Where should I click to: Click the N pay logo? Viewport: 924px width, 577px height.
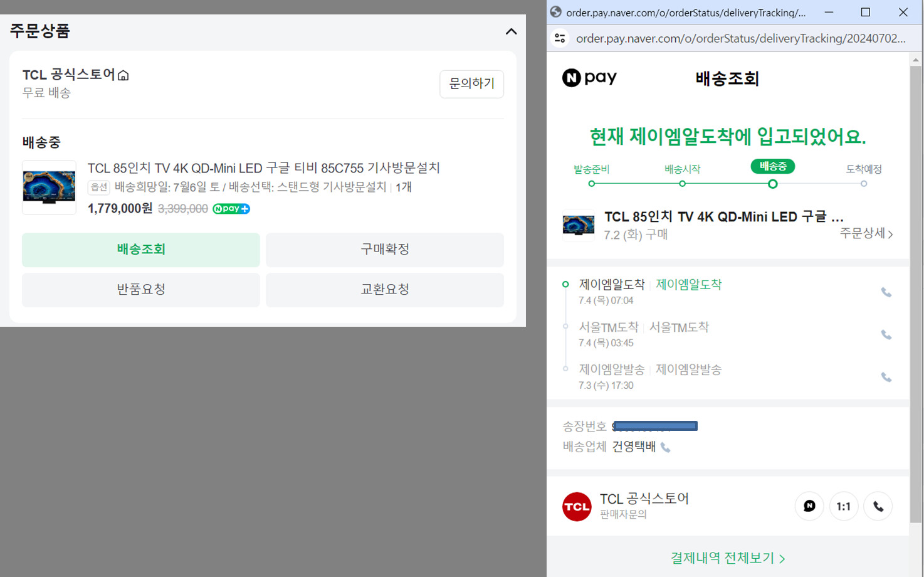point(589,78)
